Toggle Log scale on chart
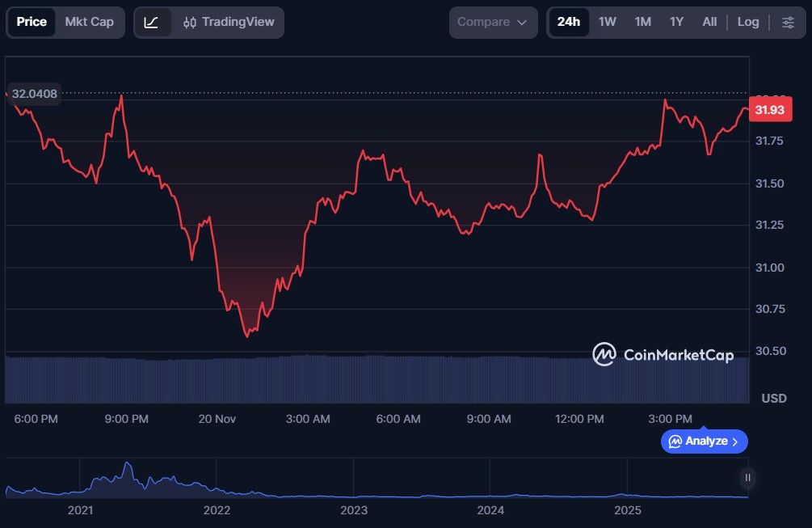This screenshot has width=812, height=528. click(747, 22)
